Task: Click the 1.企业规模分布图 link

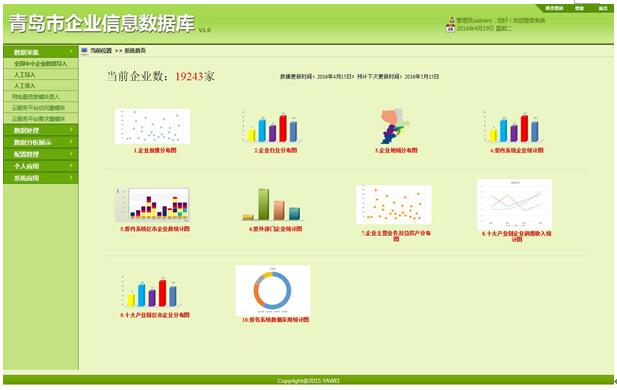Action: (x=155, y=150)
